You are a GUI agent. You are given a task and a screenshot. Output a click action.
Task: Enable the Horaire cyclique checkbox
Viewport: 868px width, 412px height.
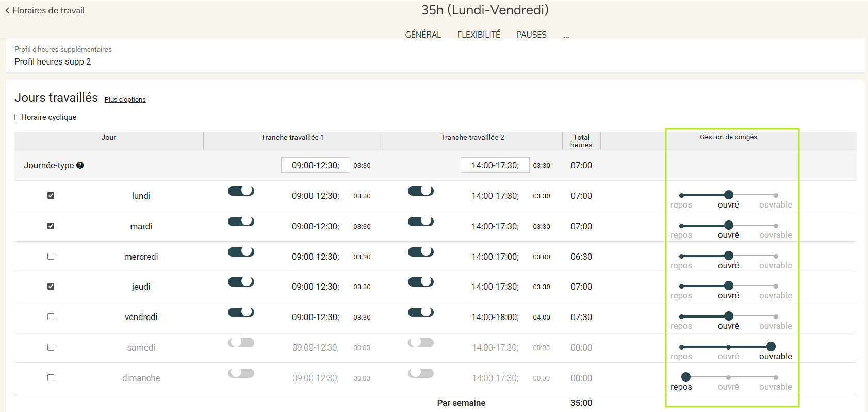click(18, 117)
